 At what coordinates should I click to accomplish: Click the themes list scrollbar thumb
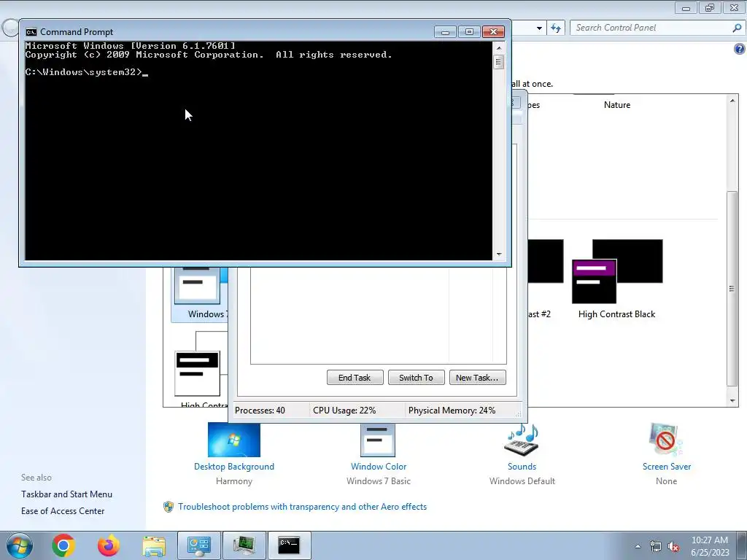point(732,289)
